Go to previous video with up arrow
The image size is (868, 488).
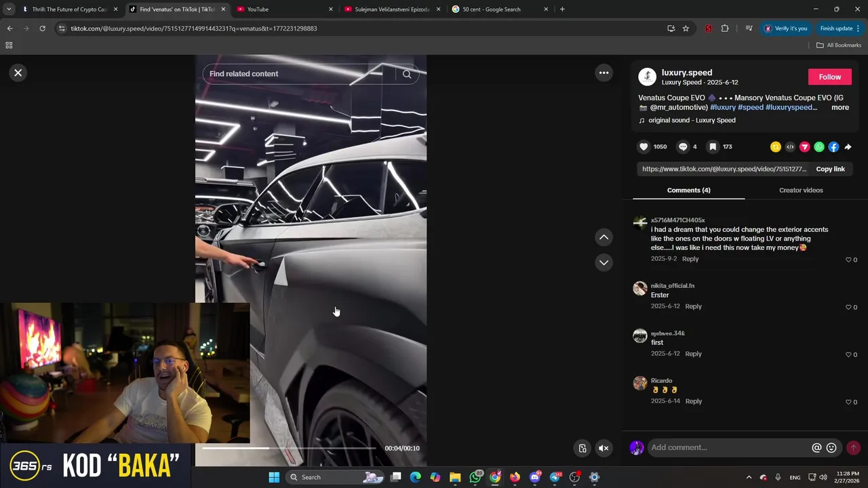click(x=604, y=237)
